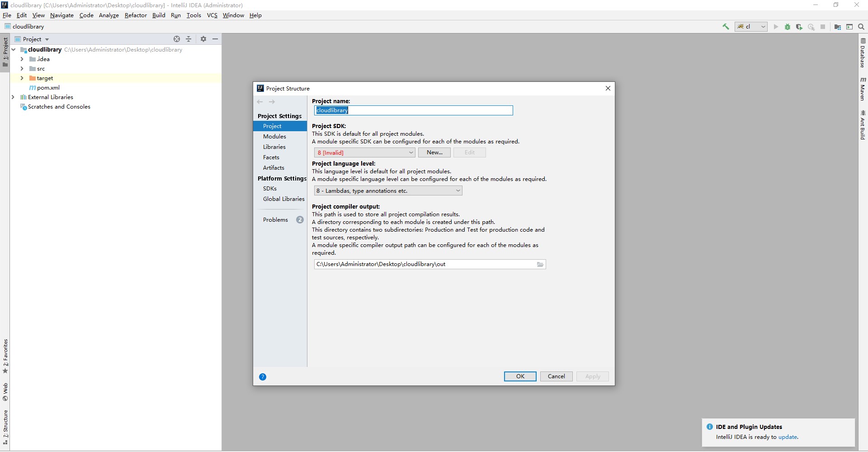
Task: Open the run configuration dropdown
Action: (751, 27)
